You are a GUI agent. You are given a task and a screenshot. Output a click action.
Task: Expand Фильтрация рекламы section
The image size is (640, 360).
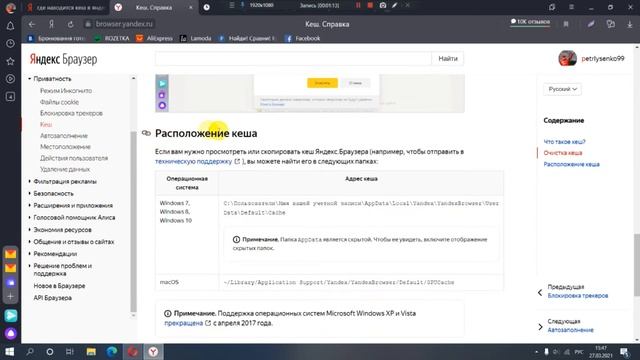(x=29, y=181)
